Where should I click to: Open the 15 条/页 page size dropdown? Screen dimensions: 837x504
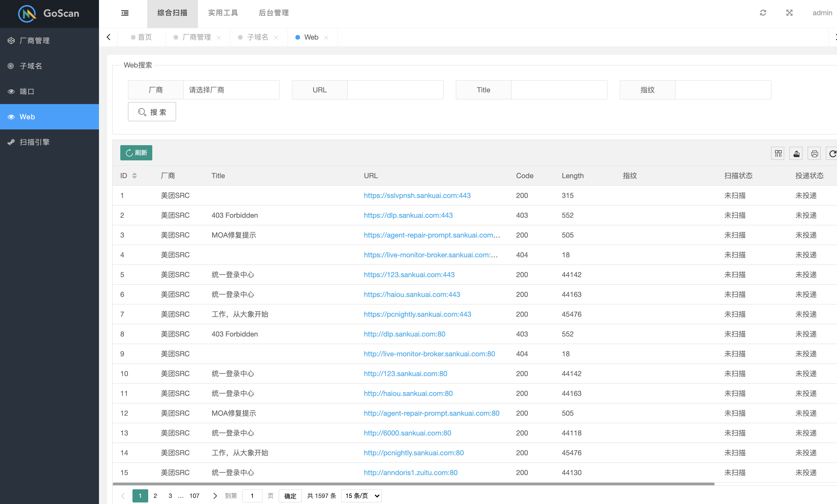tap(361, 496)
